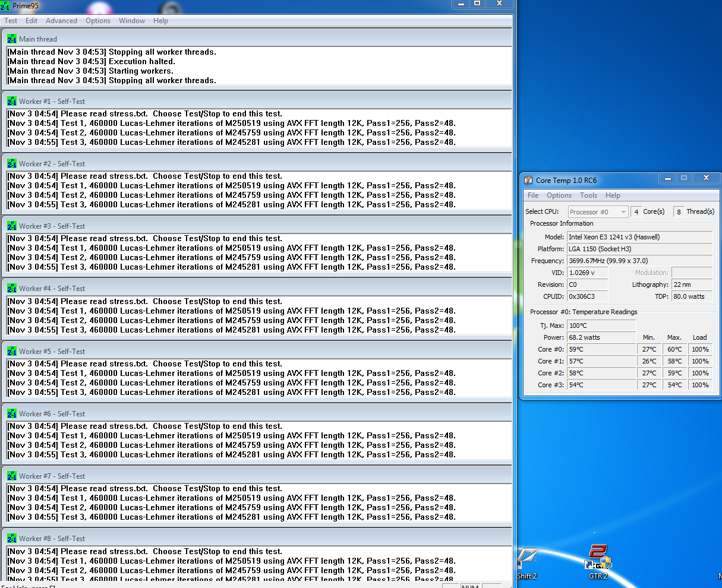
Task: Click the Platform value LGA 1150 (Socket H3)
Action: pos(639,249)
